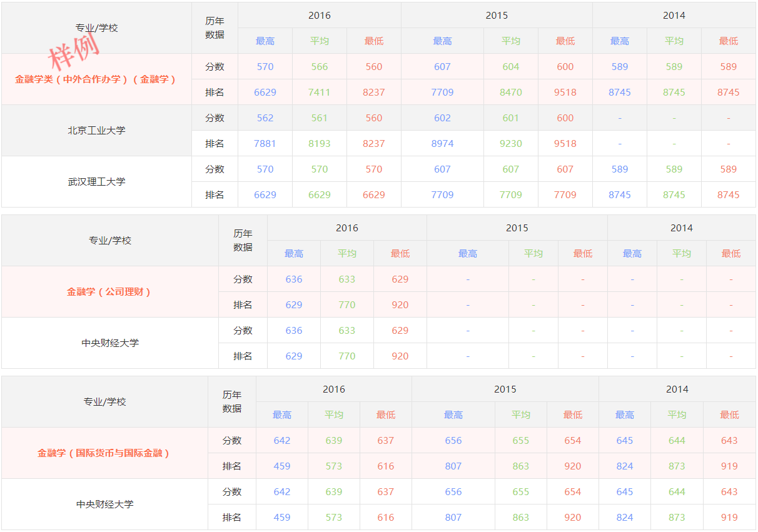Select the 2015 header in the 公司理财 table

pos(517,228)
